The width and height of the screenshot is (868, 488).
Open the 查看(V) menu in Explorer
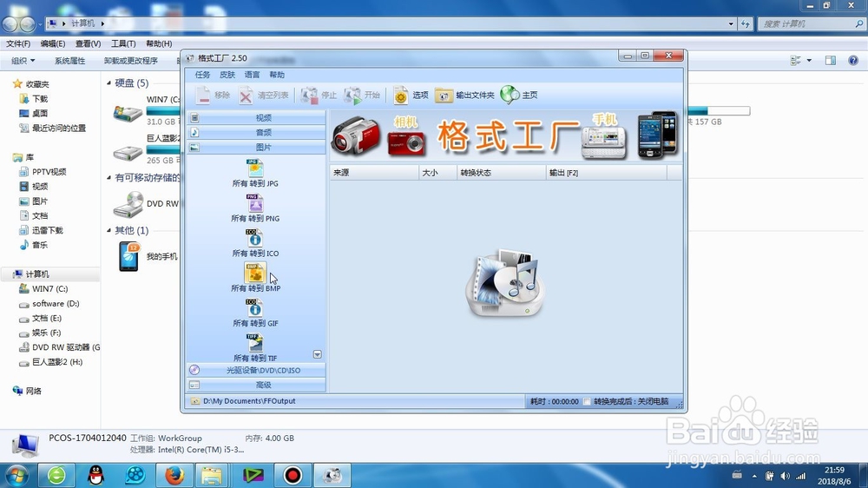point(88,43)
